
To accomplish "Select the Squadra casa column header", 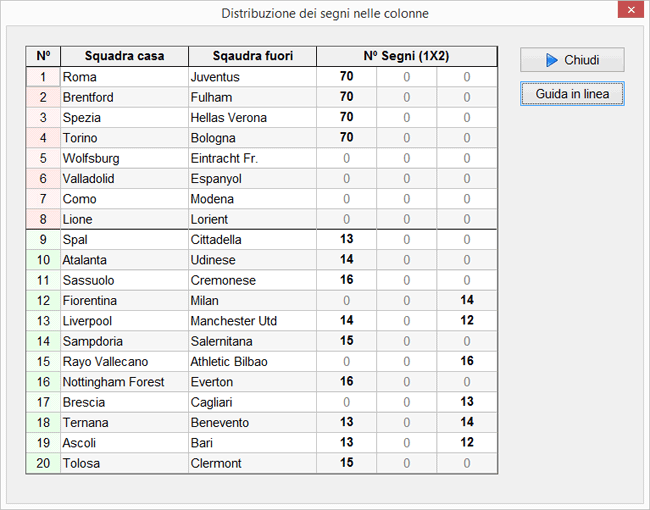I will click(123, 56).
